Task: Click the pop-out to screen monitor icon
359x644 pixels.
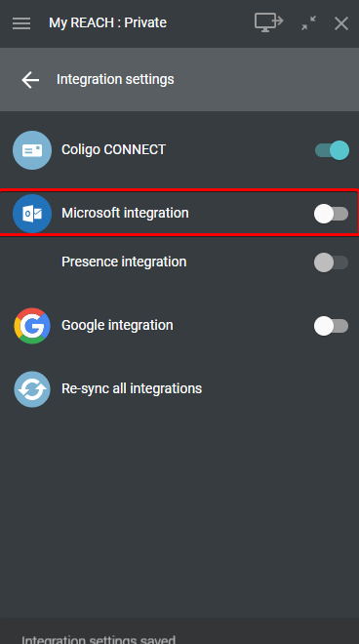Action: 268,22
